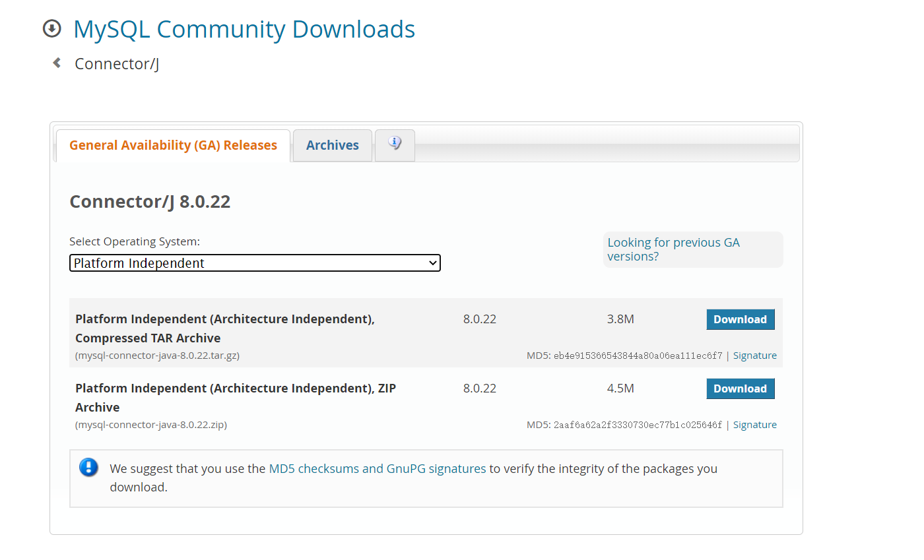The width and height of the screenshot is (924, 560).
Task: Click the MD5 hash starting 2aaf6a62
Action: (x=638, y=425)
